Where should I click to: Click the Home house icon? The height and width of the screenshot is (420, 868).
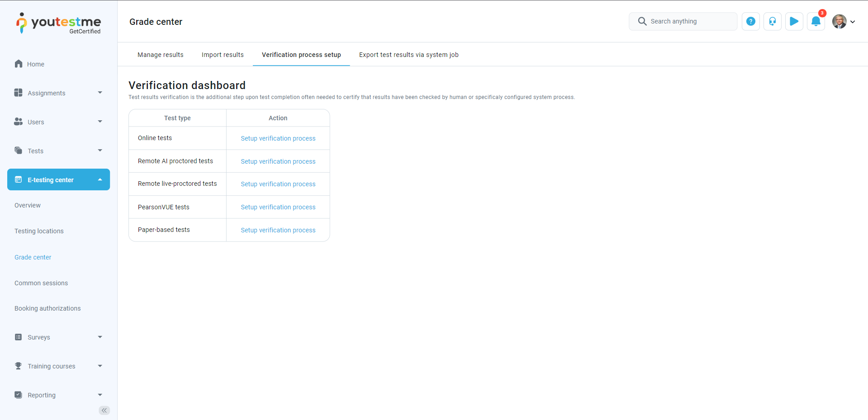[x=19, y=64]
